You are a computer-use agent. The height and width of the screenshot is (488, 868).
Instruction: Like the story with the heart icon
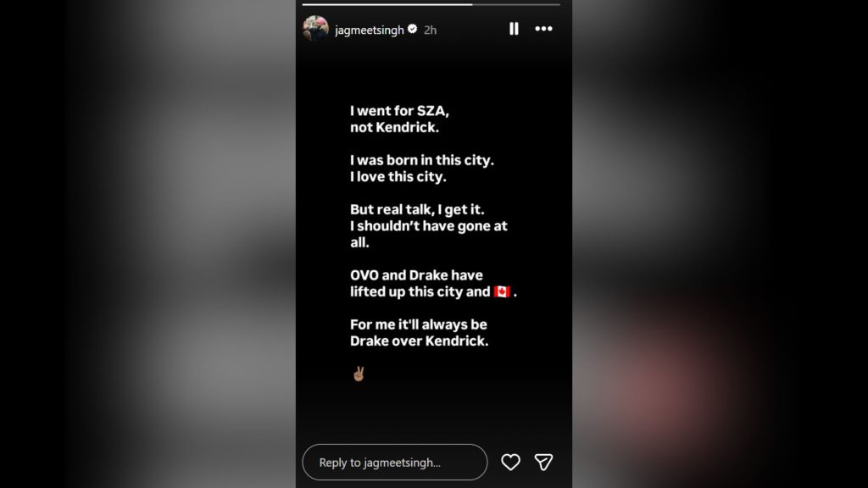[x=510, y=462]
